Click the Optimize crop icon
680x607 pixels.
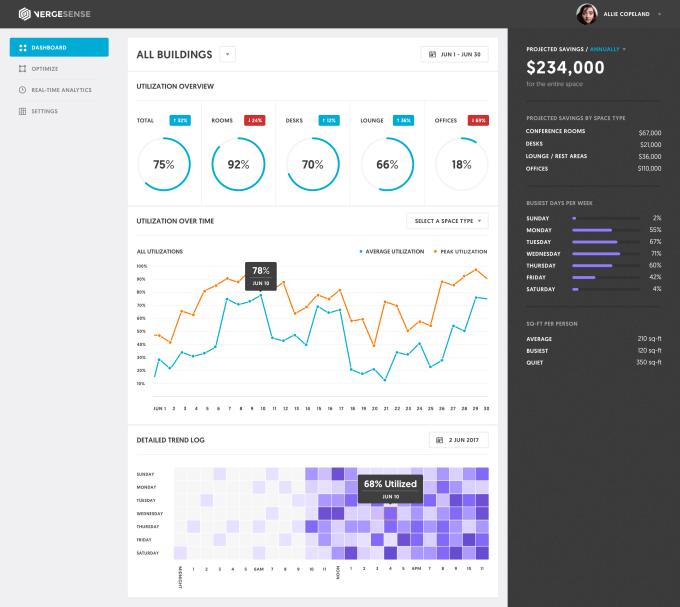point(23,69)
